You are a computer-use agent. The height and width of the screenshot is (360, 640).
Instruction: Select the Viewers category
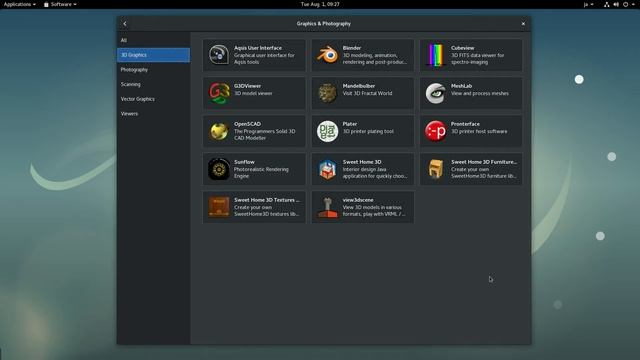(x=153, y=113)
